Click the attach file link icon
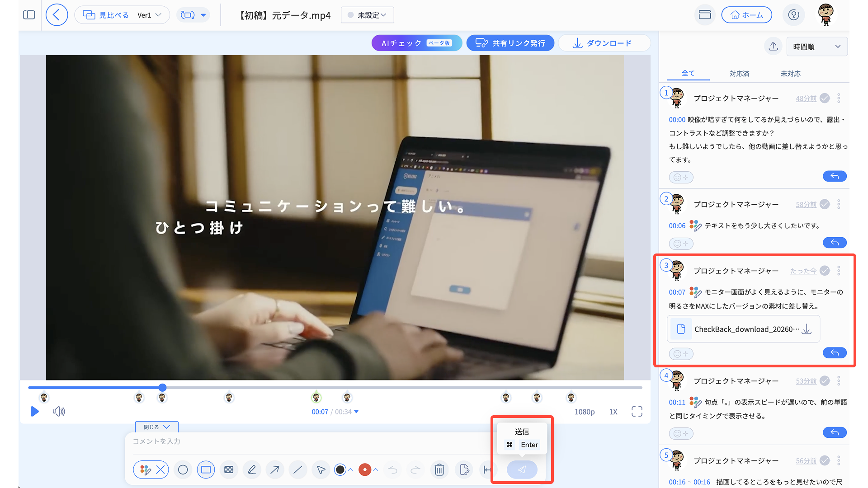Screen dimensions: 868x488 (464, 470)
